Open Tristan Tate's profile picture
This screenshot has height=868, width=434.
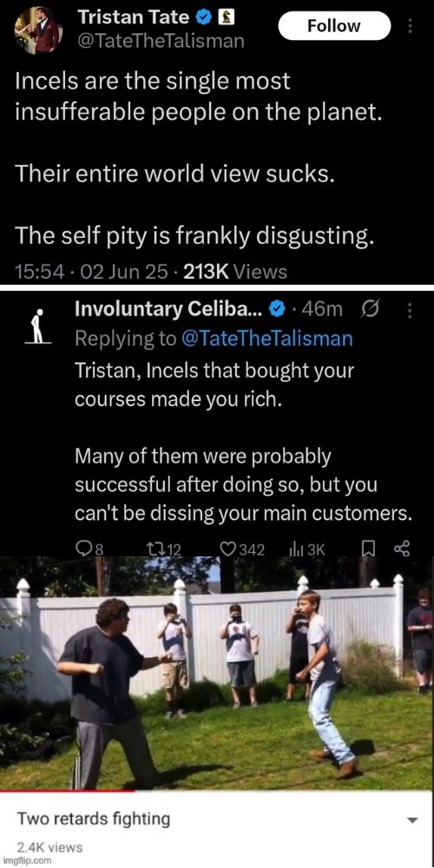click(x=37, y=29)
